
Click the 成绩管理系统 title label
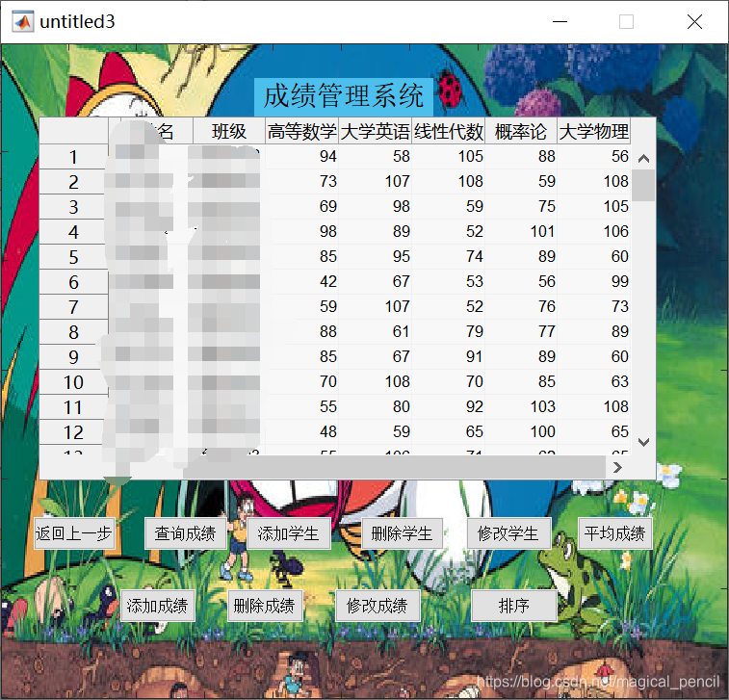344,96
